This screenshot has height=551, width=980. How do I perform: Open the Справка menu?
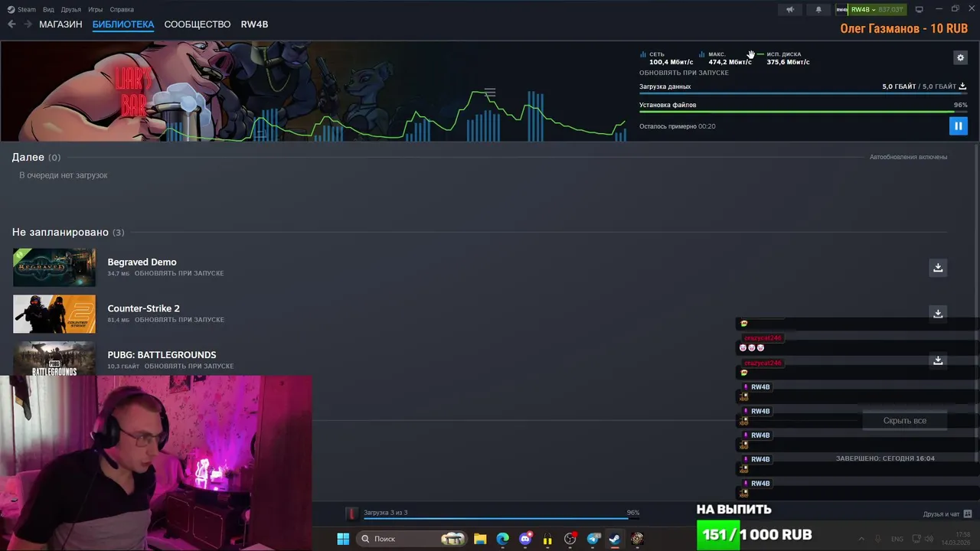point(122,9)
